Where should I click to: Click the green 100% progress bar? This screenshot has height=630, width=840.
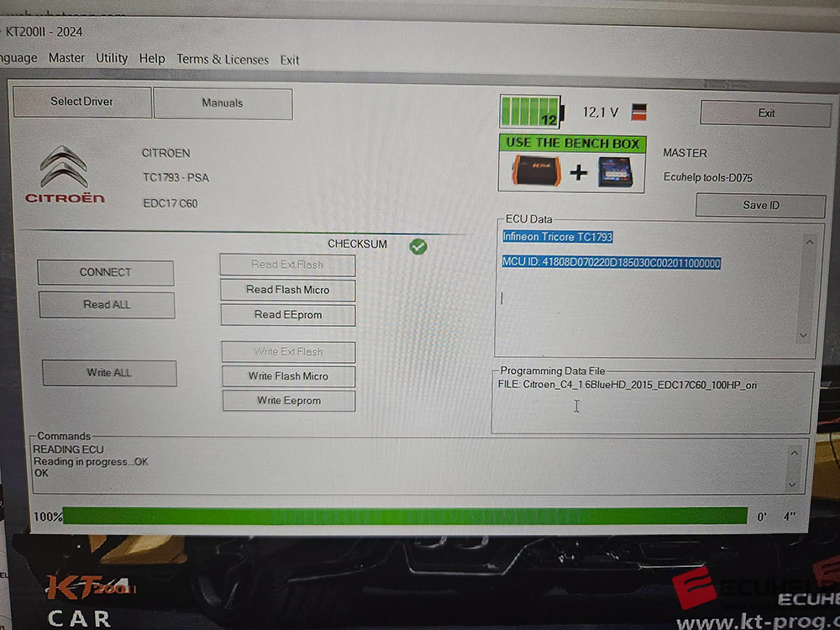405,516
